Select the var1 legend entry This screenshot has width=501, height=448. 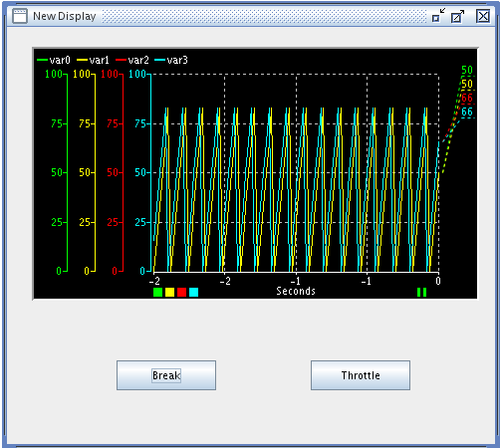[93, 60]
